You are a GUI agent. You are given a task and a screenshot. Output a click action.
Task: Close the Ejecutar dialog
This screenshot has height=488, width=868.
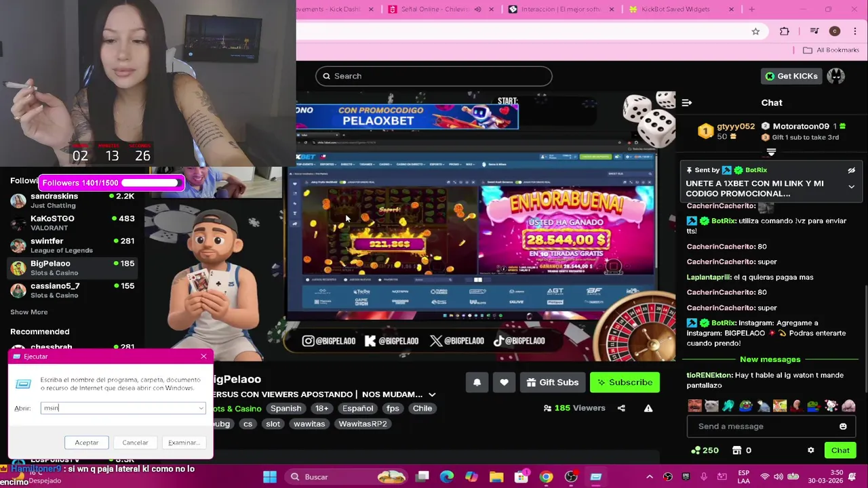click(203, 357)
